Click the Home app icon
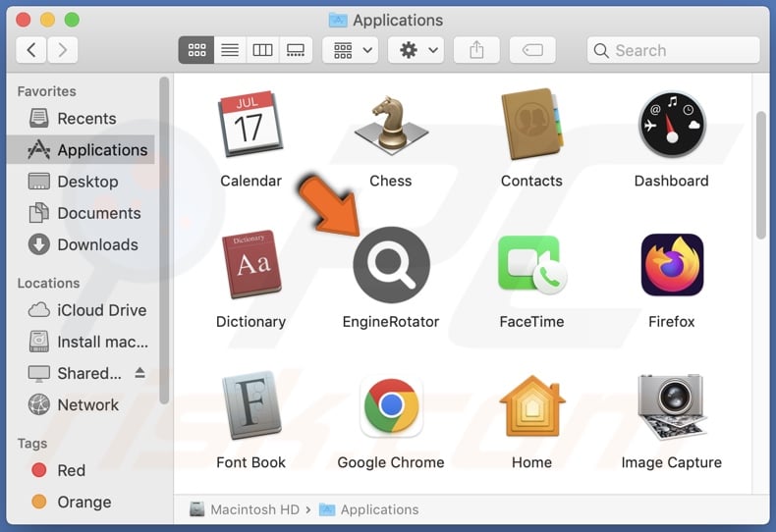Viewport: 776px width, 532px height. pos(532,405)
